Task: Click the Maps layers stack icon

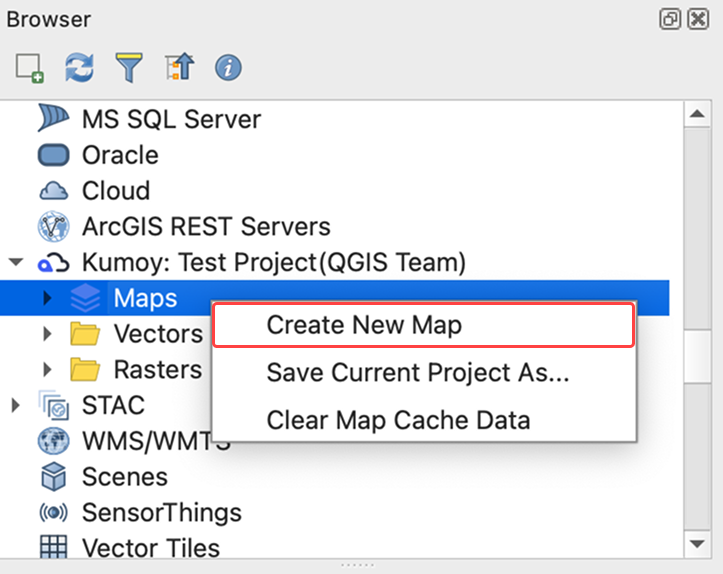Action: 85,298
